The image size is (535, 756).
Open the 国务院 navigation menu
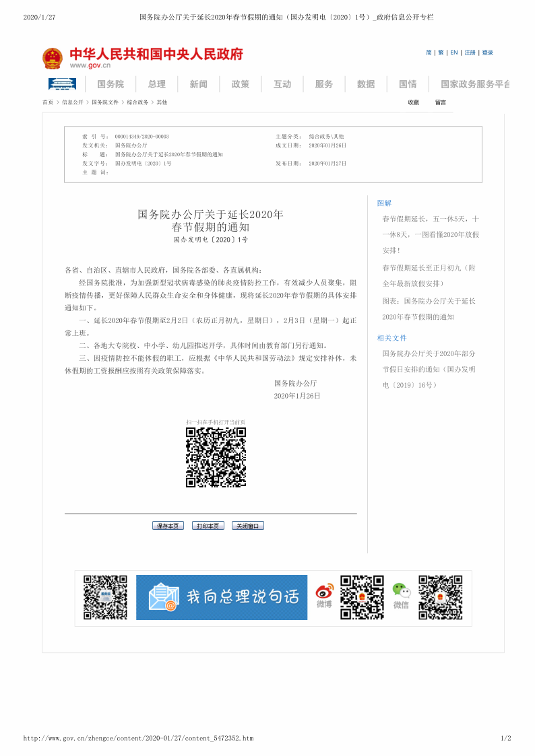click(x=111, y=84)
